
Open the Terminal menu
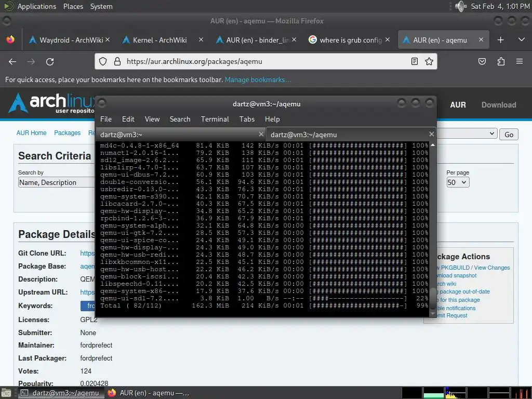215,119
